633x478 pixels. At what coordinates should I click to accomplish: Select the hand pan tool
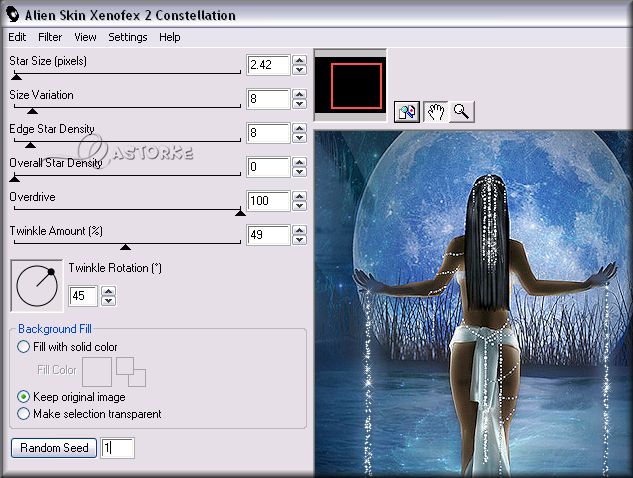[x=436, y=111]
